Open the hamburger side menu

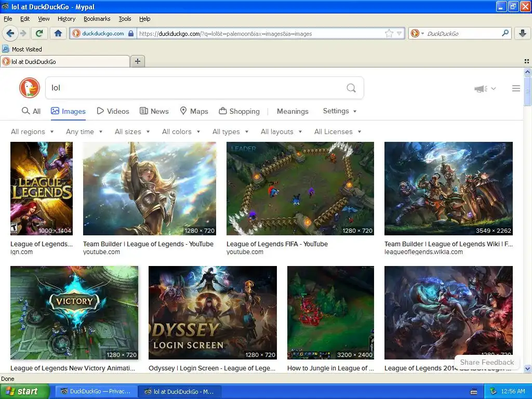(x=516, y=88)
